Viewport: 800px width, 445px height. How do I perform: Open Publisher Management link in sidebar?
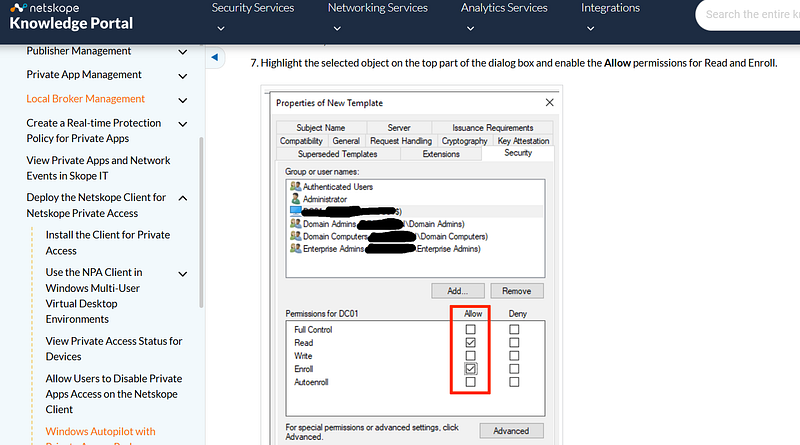[79, 51]
